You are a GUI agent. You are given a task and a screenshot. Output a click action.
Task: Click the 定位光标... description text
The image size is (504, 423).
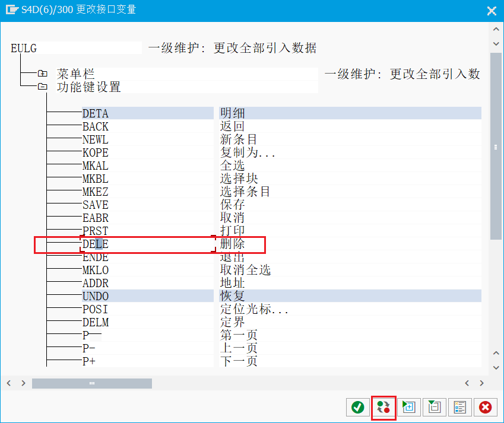point(254,309)
